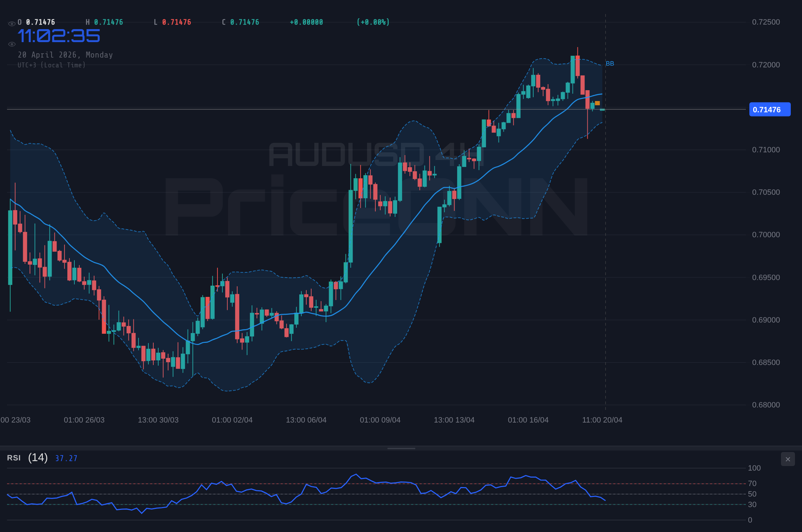Click the 0.68500 price axis label
Screen dimensions: 802x532
(766, 363)
